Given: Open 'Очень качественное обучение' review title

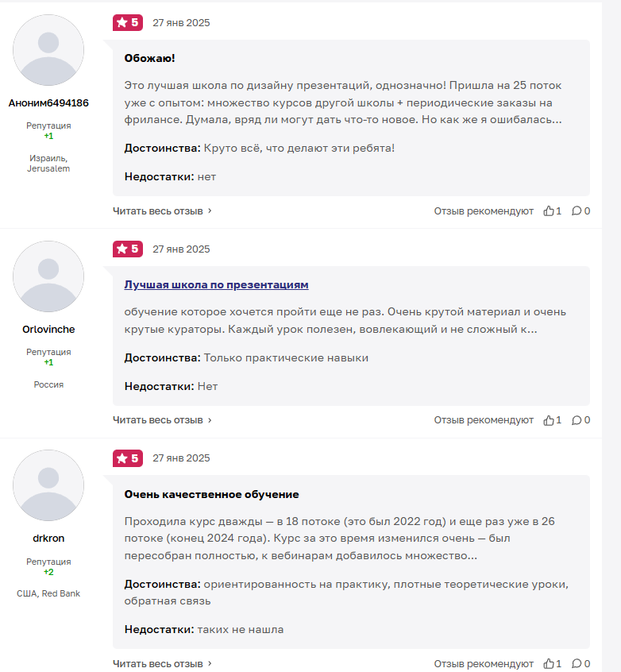Looking at the screenshot, I should 211,494.
